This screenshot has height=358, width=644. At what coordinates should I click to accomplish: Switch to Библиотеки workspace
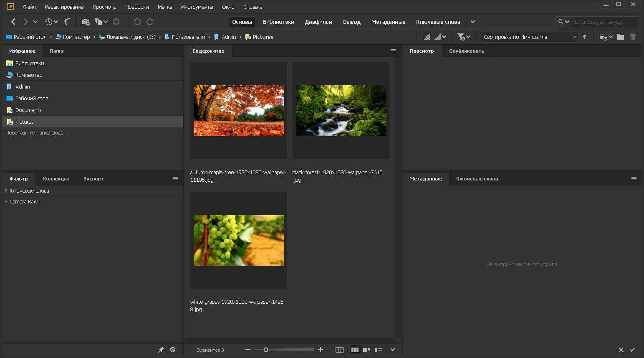point(278,22)
